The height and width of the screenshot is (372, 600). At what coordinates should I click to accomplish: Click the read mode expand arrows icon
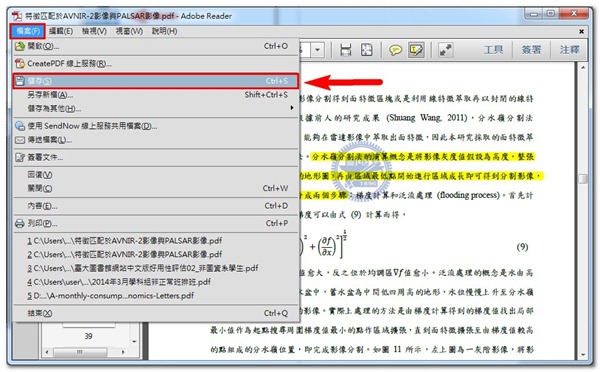[x=445, y=50]
